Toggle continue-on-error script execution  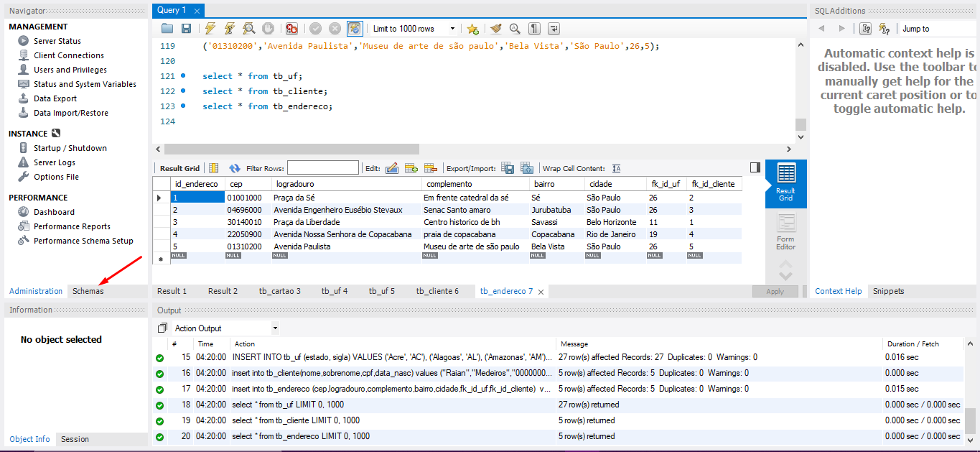pyautogui.click(x=291, y=29)
